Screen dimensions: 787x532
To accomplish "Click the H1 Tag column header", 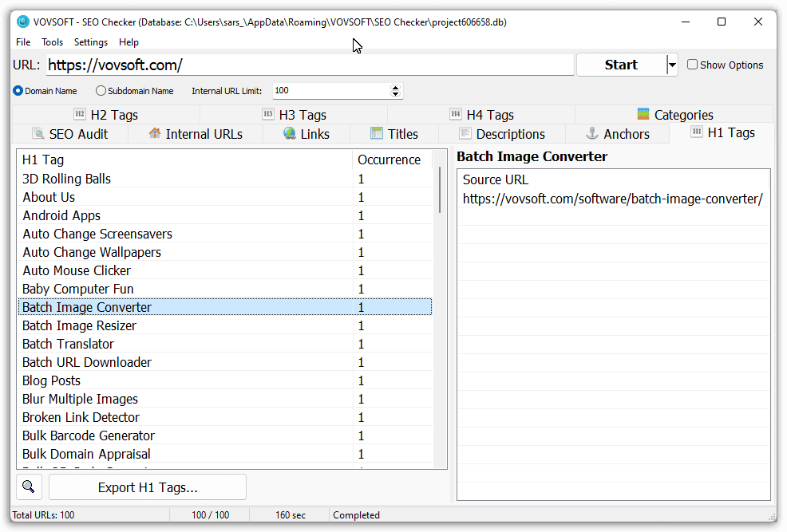I will pos(185,160).
